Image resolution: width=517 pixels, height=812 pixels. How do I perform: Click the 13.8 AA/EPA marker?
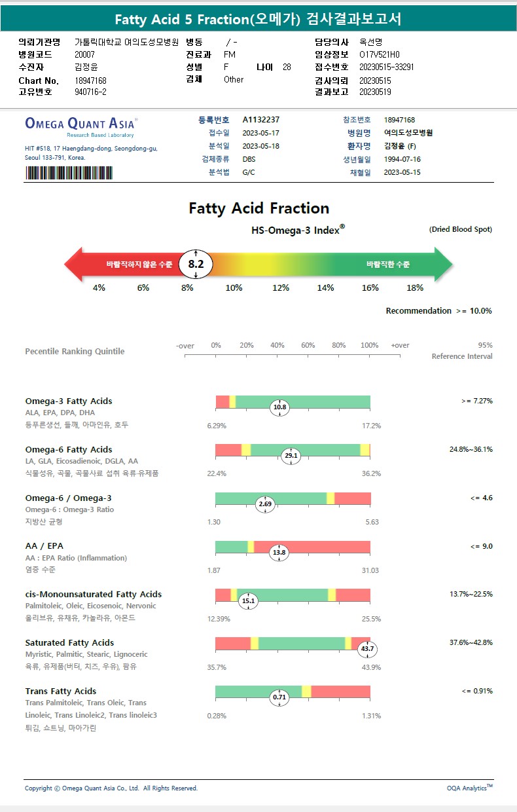[x=279, y=552]
